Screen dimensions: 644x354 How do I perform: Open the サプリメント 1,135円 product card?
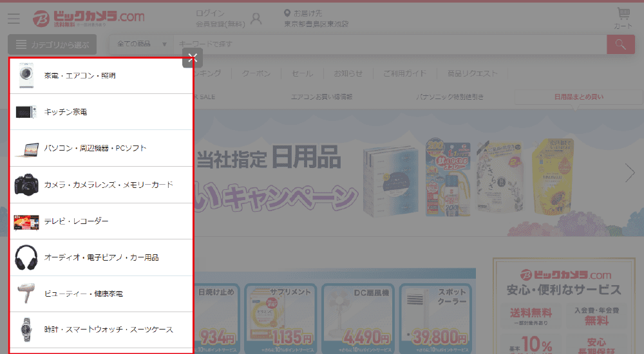click(281, 318)
